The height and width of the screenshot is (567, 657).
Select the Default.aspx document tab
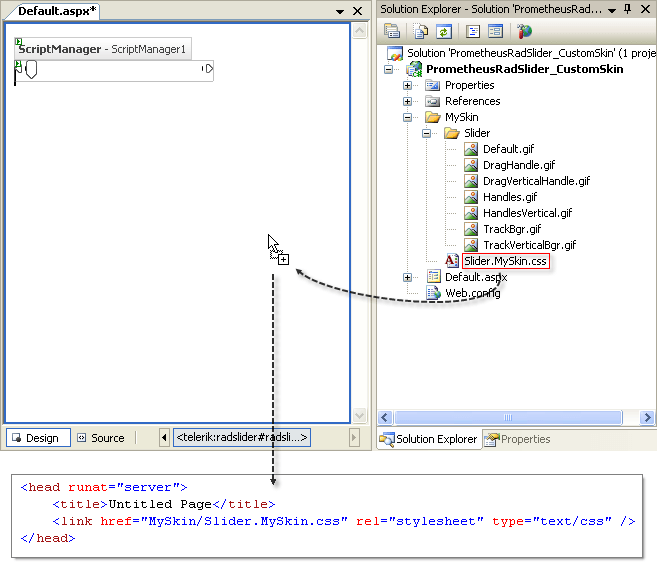pos(57,11)
